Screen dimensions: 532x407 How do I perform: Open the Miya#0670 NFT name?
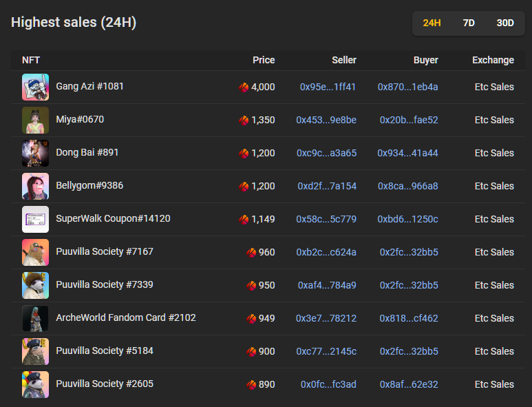pyautogui.click(x=80, y=120)
